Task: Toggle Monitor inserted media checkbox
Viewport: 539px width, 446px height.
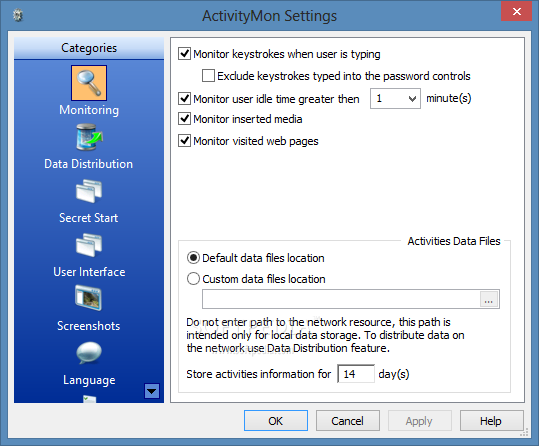Action: (x=185, y=119)
